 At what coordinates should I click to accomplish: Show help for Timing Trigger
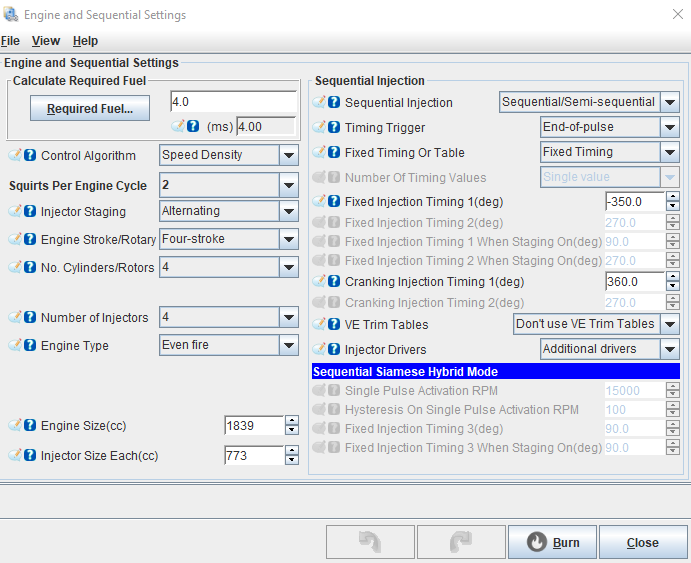(334, 127)
